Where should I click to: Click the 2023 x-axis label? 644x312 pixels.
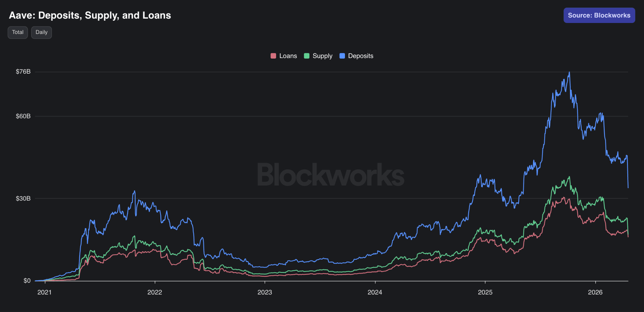click(265, 292)
